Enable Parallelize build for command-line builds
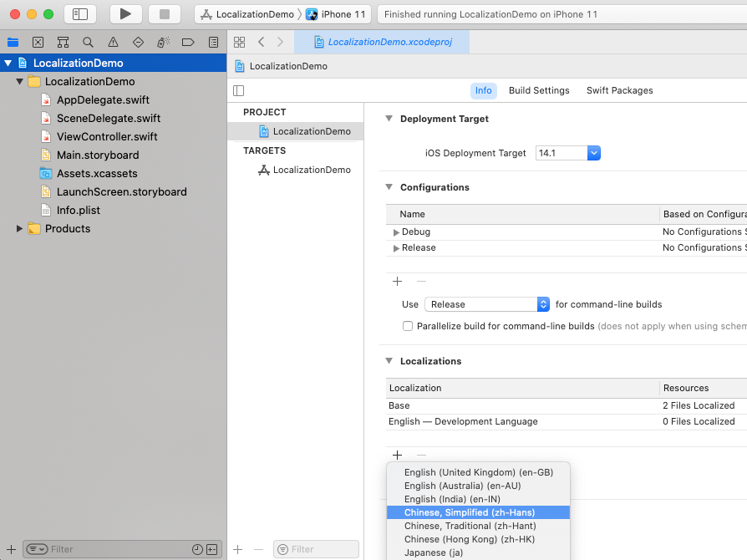The image size is (747, 560). click(x=408, y=326)
